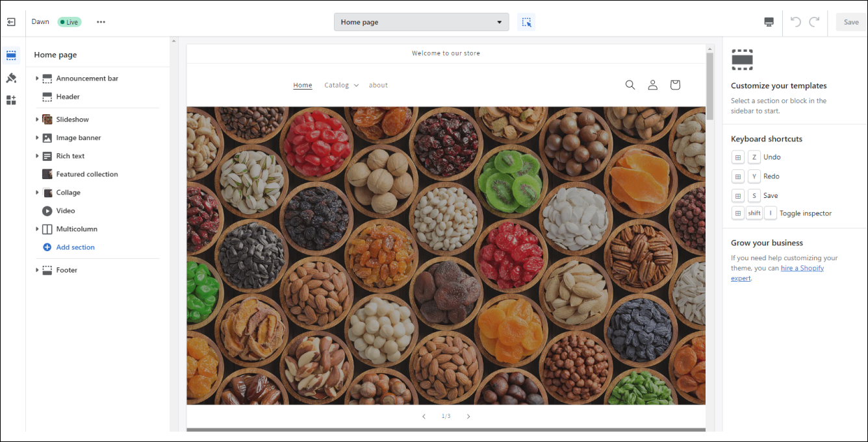The height and width of the screenshot is (442, 868).
Task: Expand the Rich text section arrow
Action: point(37,156)
